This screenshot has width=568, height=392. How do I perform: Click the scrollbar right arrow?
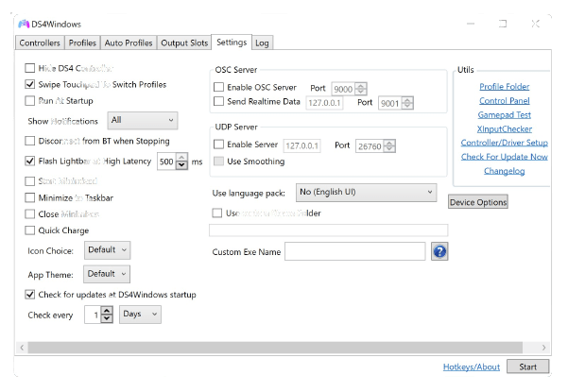[543, 348]
